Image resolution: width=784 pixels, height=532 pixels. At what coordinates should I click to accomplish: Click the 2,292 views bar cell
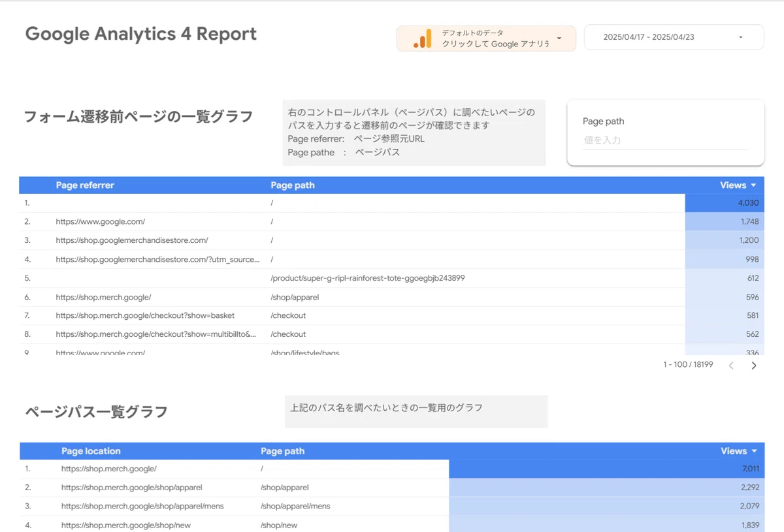(x=607, y=487)
